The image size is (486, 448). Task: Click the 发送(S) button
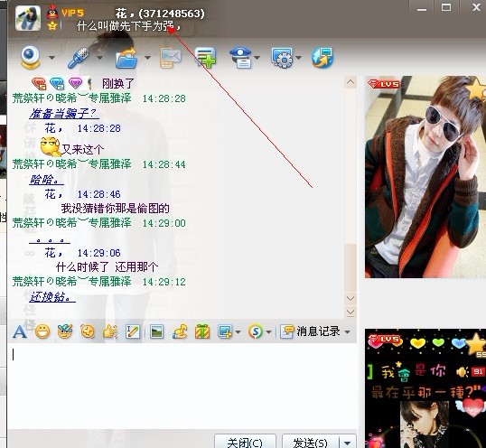[x=311, y=441]
